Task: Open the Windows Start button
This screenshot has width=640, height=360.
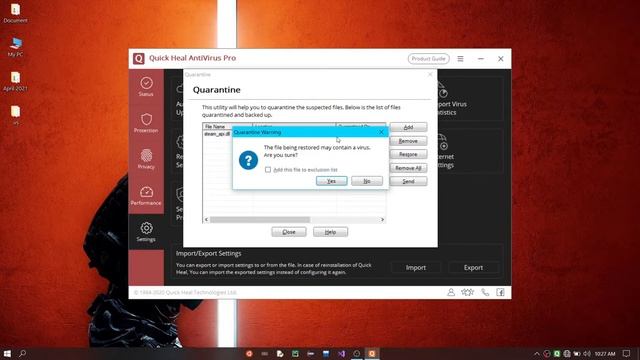Action: coord(7,353)
